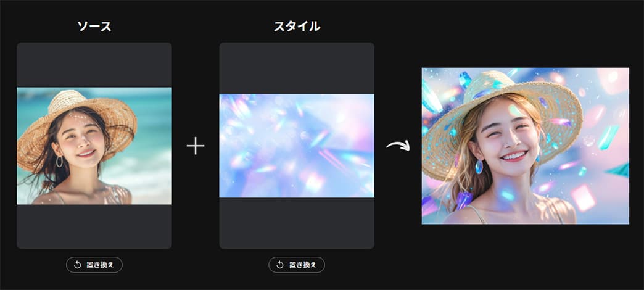This screenshot has height=290, width=644.
Task: Select the holographic style image thumbnail
Action: pos(297,146)
